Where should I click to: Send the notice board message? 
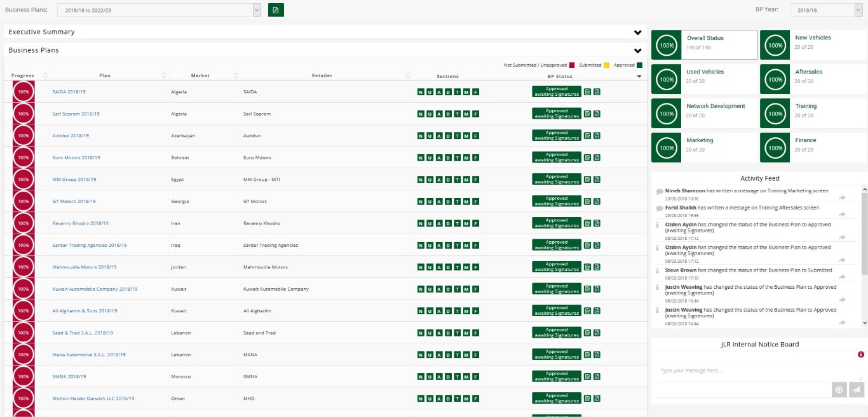click(856, 390)
